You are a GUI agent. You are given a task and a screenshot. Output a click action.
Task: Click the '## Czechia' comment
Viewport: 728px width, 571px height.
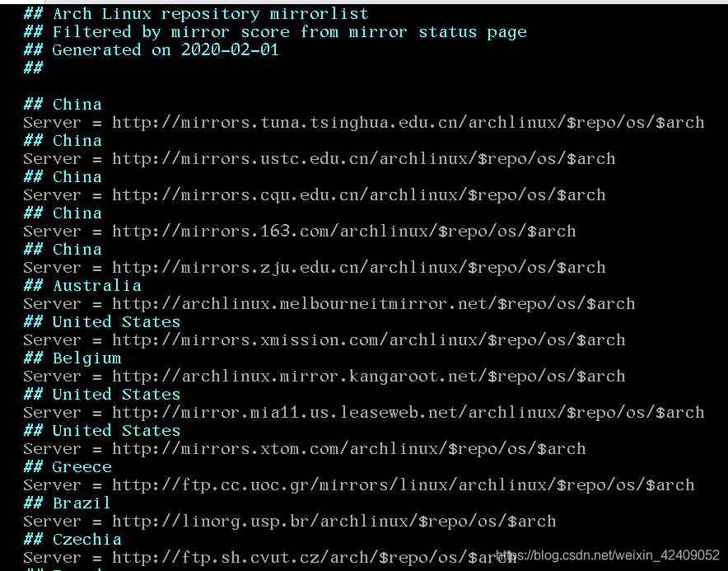[72, 540]
